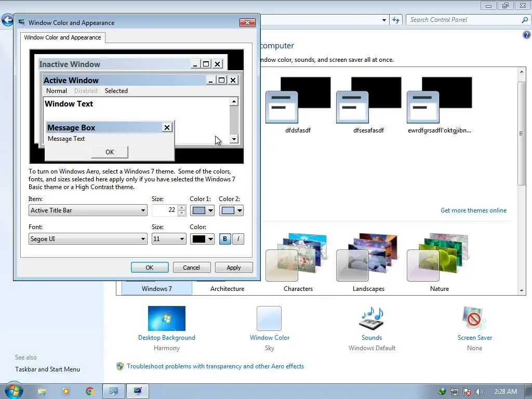The image size is (532, 399).
Task: Click Active Window title bar in preview
Action: coord(124,81)
